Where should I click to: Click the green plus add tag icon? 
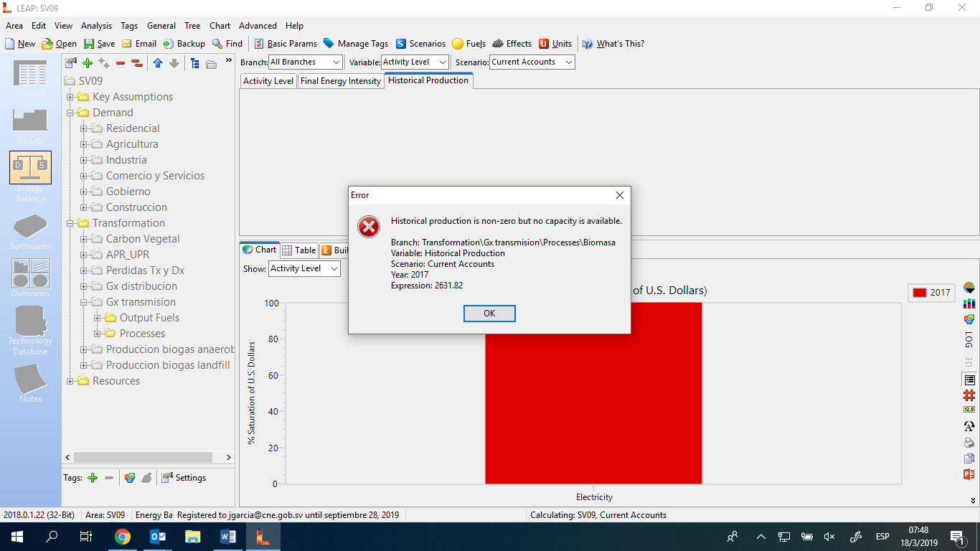pos(93,478)
